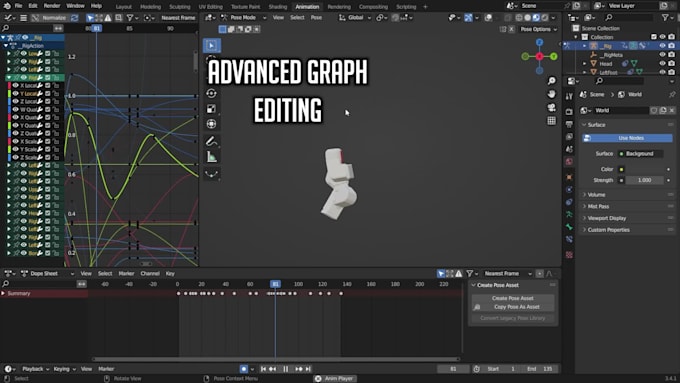
Task: Click the Z axis on navigation gizmo
Action: pyautogui.click(x=539, y=42)
